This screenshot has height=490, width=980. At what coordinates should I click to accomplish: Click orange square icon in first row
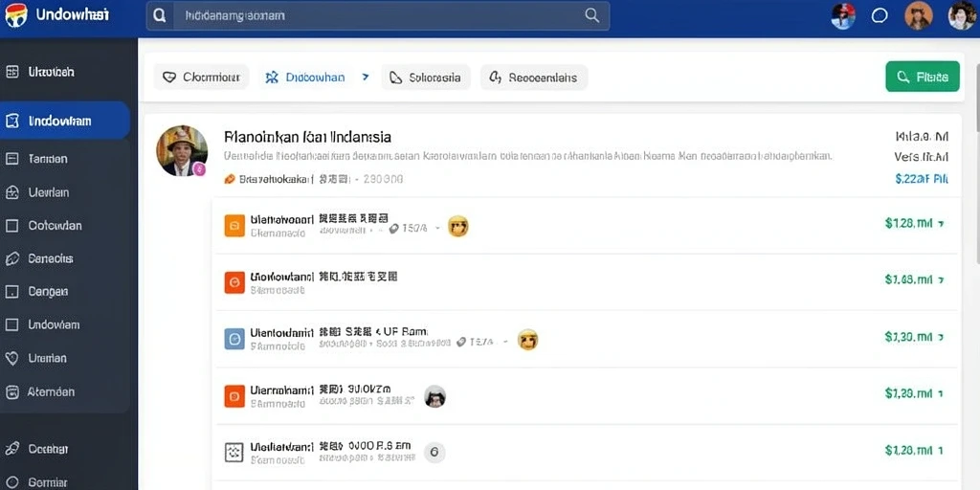(234, 226)
